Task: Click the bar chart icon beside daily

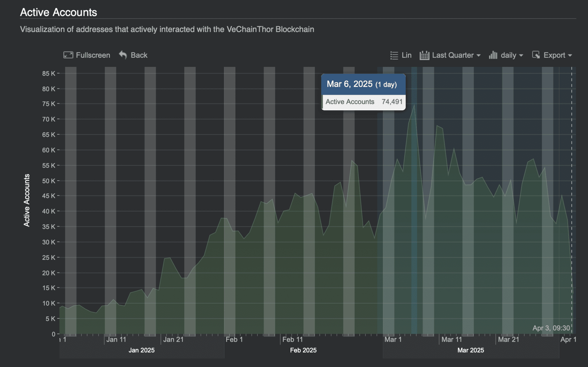Action: pos(493,55)
